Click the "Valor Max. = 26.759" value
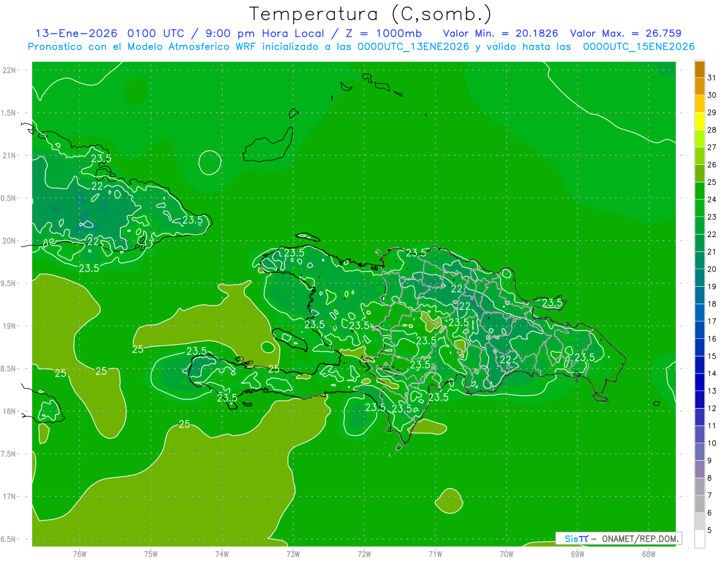The image size is (728, 562). (x=625, y=34)
